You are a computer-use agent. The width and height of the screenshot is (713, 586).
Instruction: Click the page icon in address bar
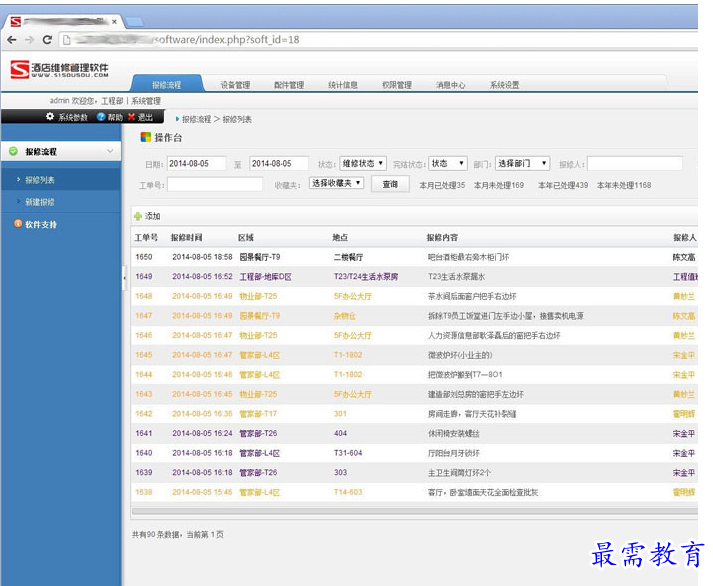66,40
